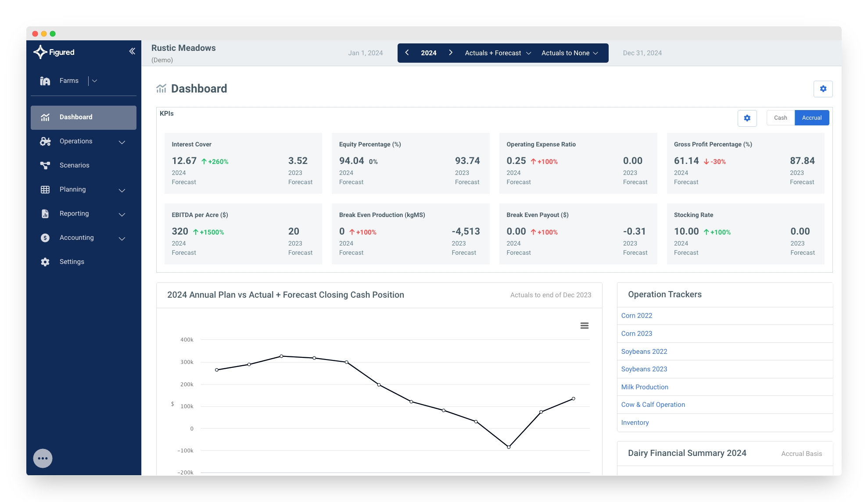Image resolution: width=868 pixels, height=502 pixels.
Task: Collapse the sidebar using double-chevron icon
Action: 132,51
